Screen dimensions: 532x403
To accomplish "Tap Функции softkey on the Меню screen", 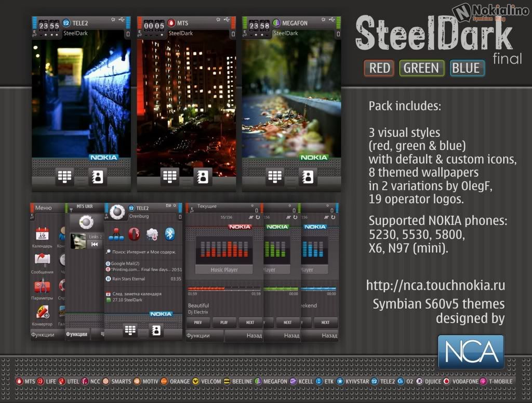I will click(x=43, y=334).
